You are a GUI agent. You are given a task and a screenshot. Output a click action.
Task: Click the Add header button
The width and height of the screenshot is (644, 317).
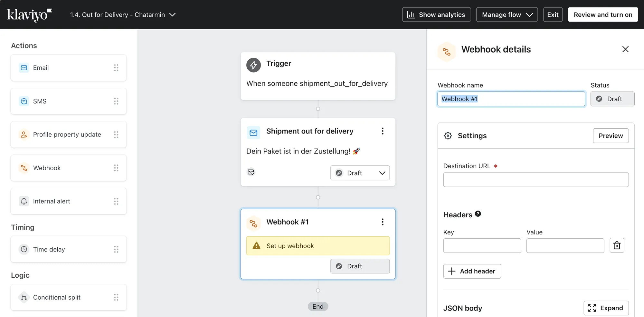[x=472, y=271]
